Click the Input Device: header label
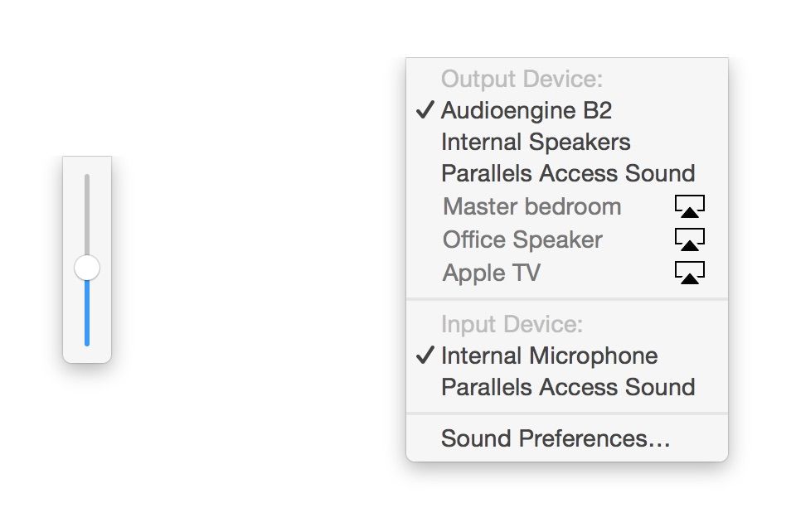Viewport: 791px width, 532px height. (x=512, y=323)
